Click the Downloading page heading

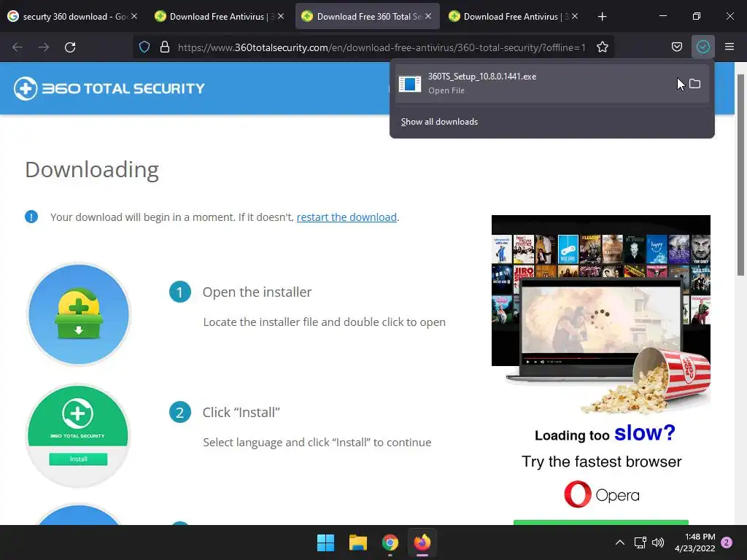click(92, 169)
